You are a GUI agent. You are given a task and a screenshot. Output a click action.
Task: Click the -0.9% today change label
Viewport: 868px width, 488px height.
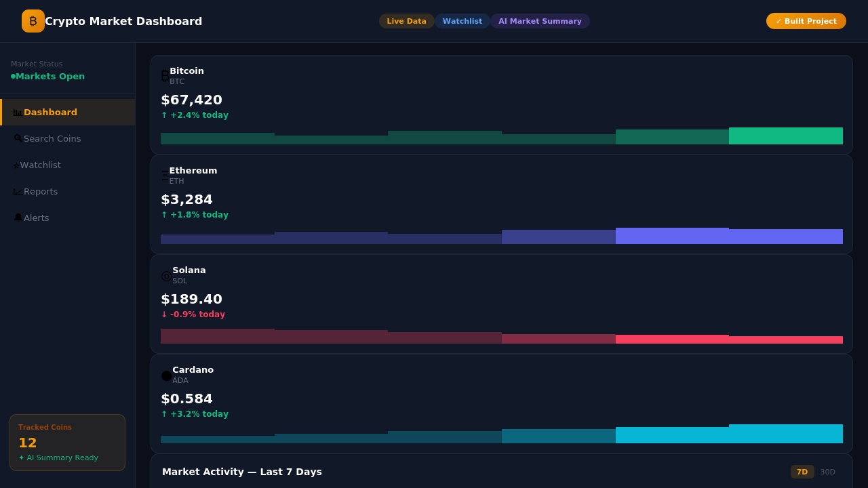(193, 314)
